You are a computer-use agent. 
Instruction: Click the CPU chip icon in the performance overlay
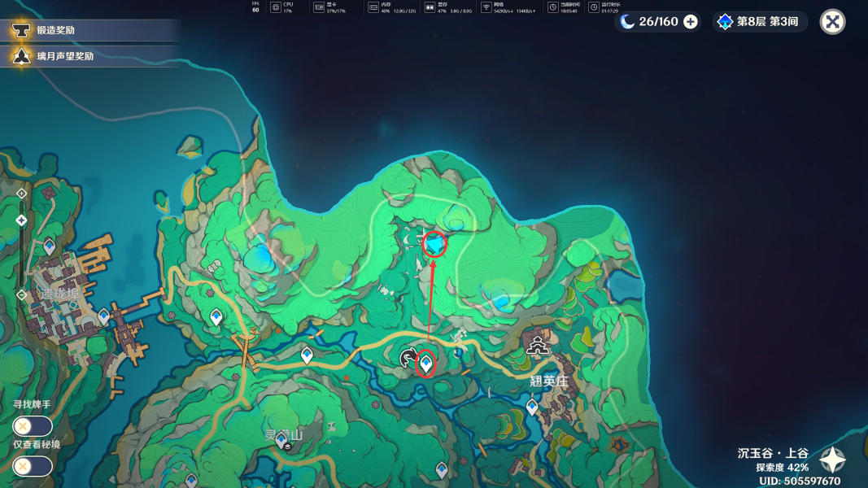point(275,7)
